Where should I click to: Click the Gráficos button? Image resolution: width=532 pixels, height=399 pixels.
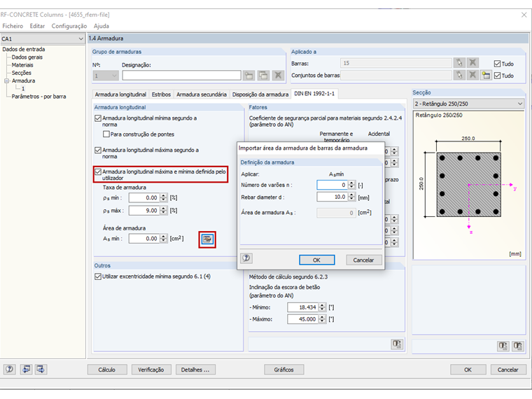pos(284,370)
